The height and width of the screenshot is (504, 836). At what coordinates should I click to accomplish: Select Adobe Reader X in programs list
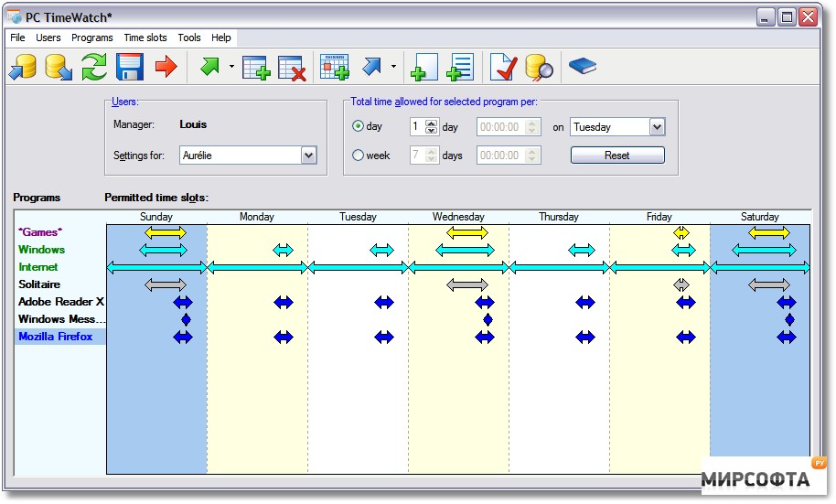click(60, 302)
